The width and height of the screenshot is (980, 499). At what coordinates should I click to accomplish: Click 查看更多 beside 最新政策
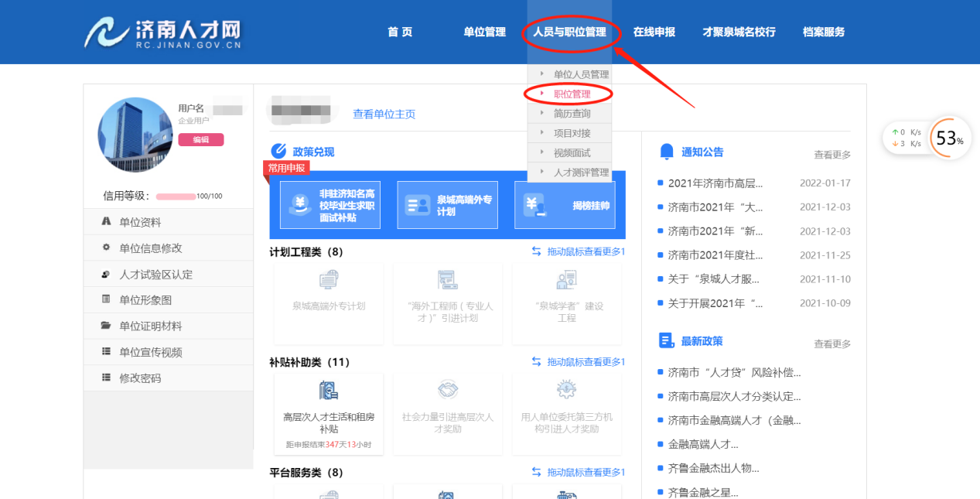832,343
